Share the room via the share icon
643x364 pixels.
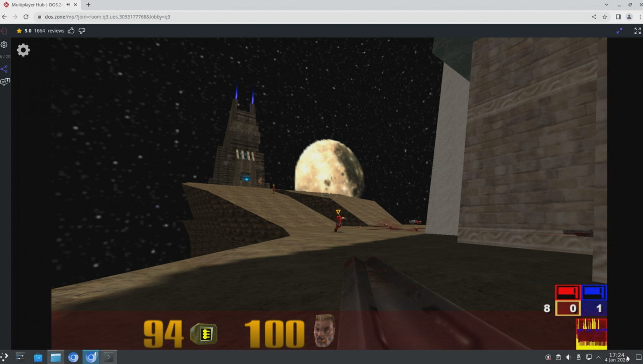pos(4,69)
